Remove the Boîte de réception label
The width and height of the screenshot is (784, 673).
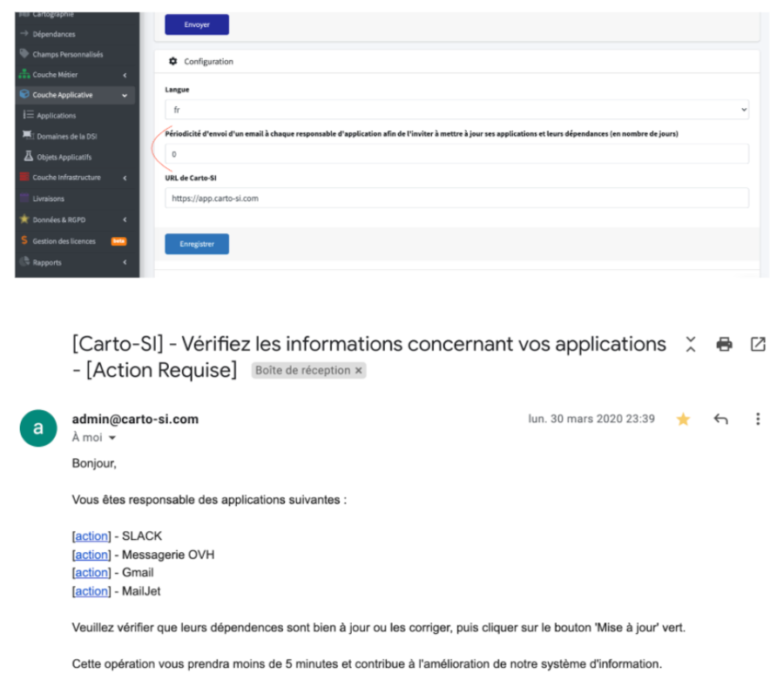(359, 370)
